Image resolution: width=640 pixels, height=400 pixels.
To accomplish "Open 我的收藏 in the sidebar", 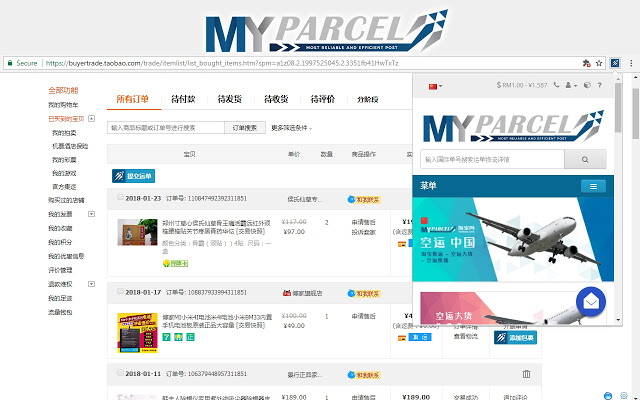I will pos(60,228).
